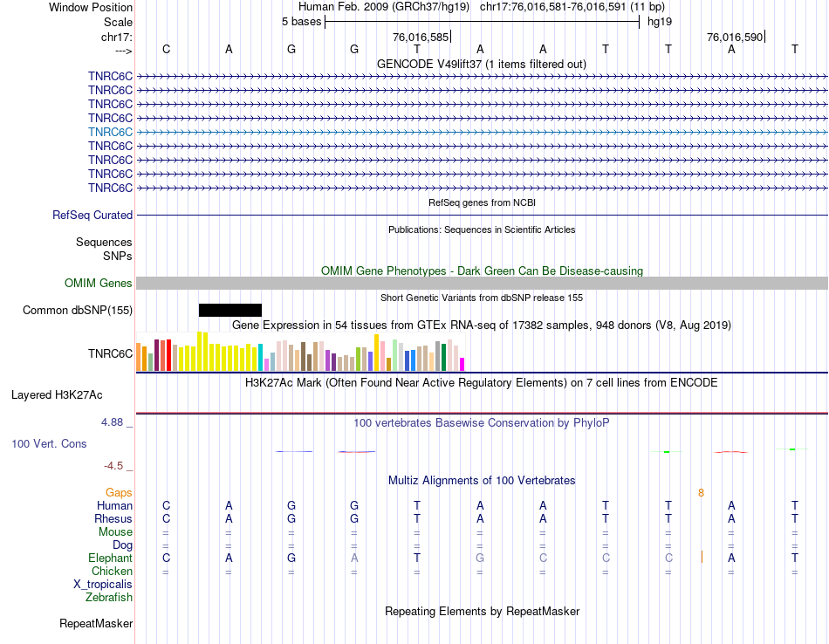
Task: Select the Zebrafish species label
Action: click(109, 598)
